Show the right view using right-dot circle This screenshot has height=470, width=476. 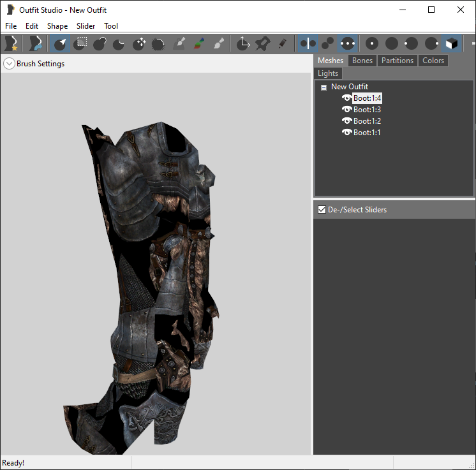431,43
